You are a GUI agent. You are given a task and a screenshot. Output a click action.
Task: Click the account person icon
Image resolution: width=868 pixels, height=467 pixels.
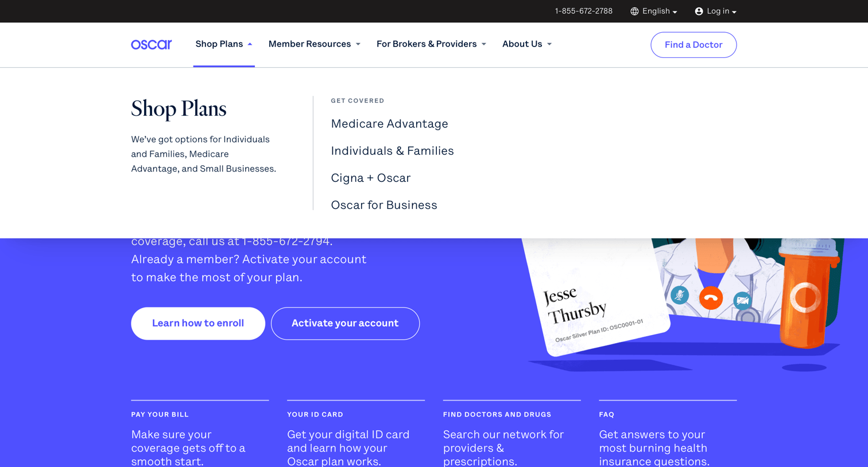coord(699,11)
